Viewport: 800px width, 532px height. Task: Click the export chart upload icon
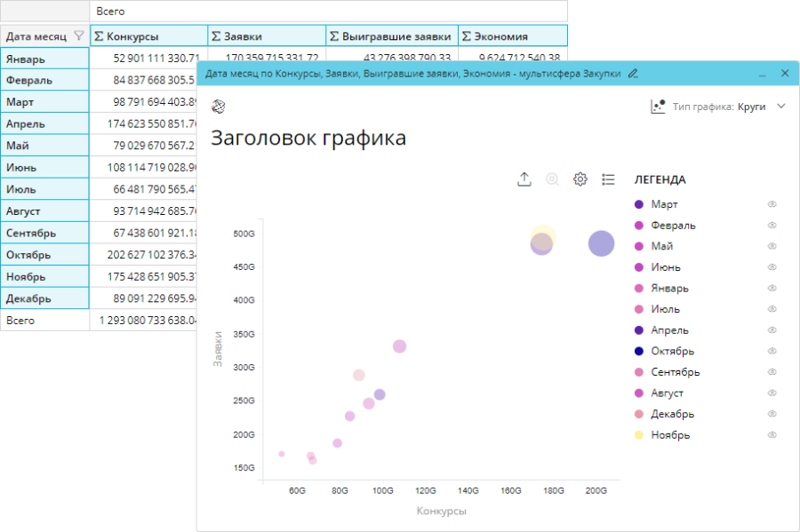524,179
